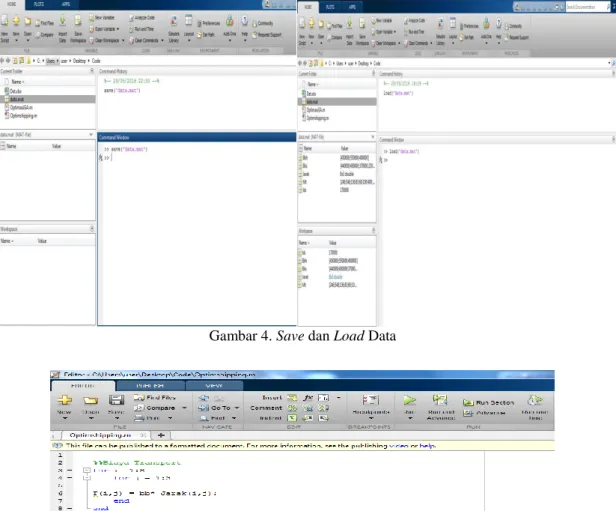
Task: Select highlighted data.mat file in left Current Folder
Action: [x=48, y=99]
